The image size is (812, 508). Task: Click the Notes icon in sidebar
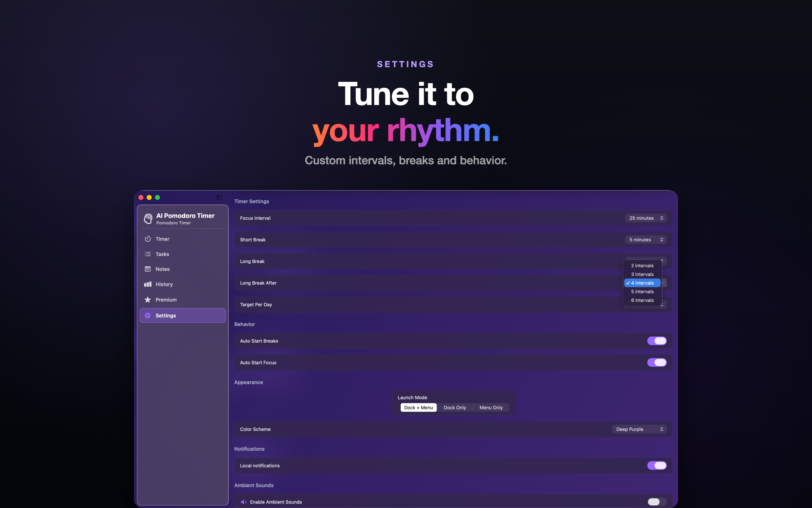coord(148,269)
